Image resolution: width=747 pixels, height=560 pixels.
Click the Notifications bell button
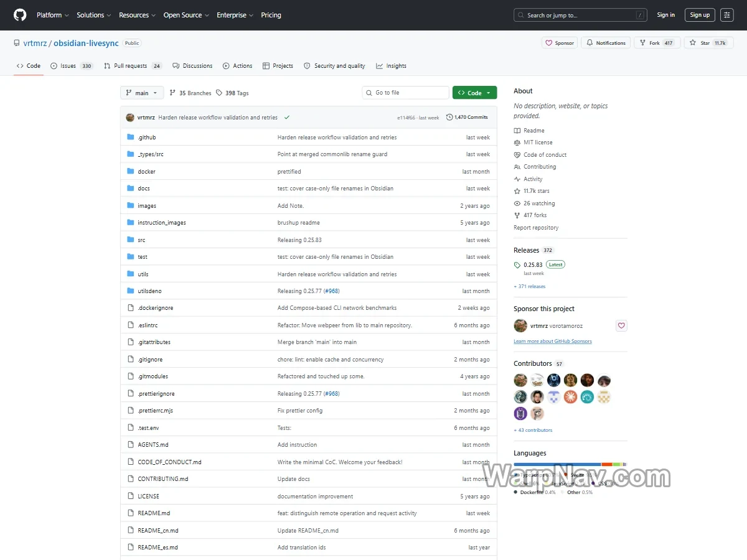pyautogui.click(x=606, y=43)
